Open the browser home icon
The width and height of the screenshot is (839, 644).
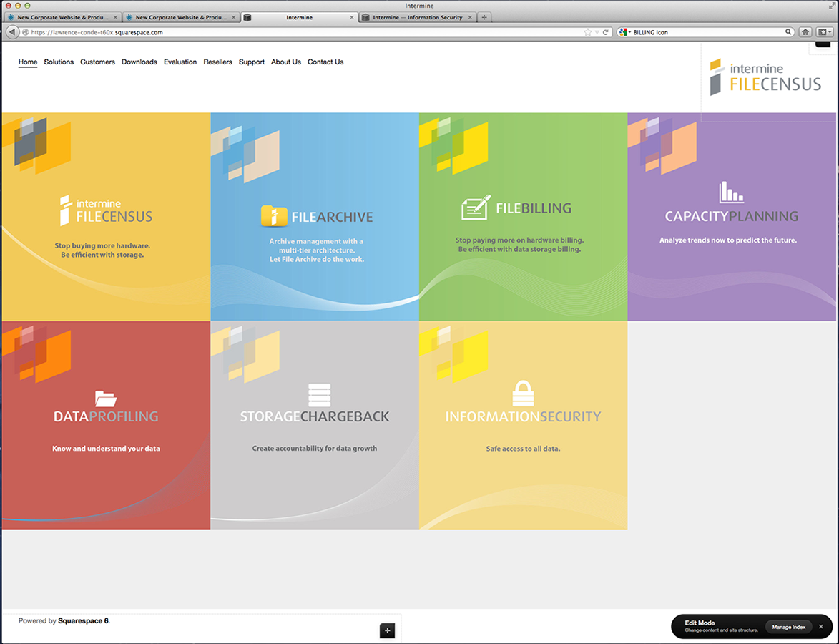(805, 32)
